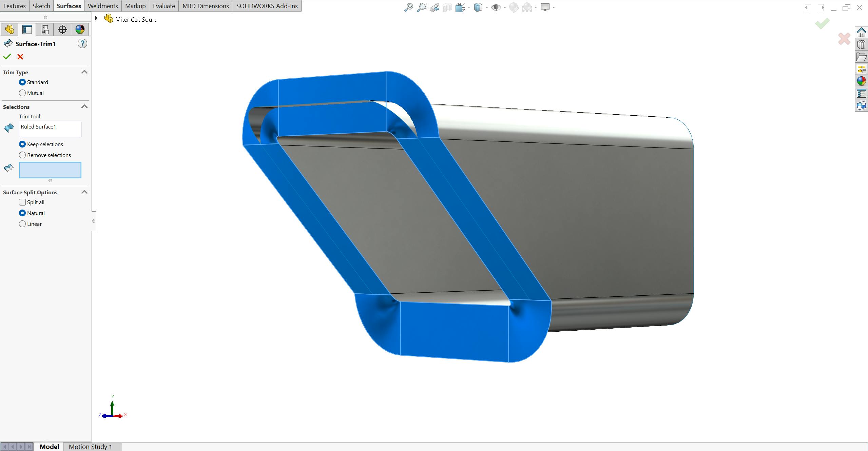Open the FeatureManager design tree tab
868x451 pixels.
click(9, 30)
